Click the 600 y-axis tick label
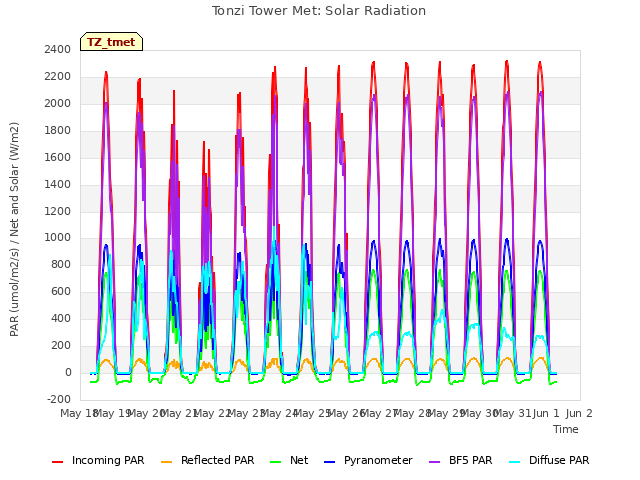The image size is (640, 480). tap(60, 292)
